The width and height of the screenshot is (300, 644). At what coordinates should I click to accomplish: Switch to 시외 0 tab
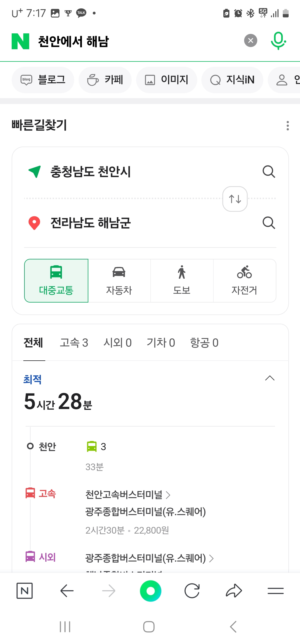[117, 343]
